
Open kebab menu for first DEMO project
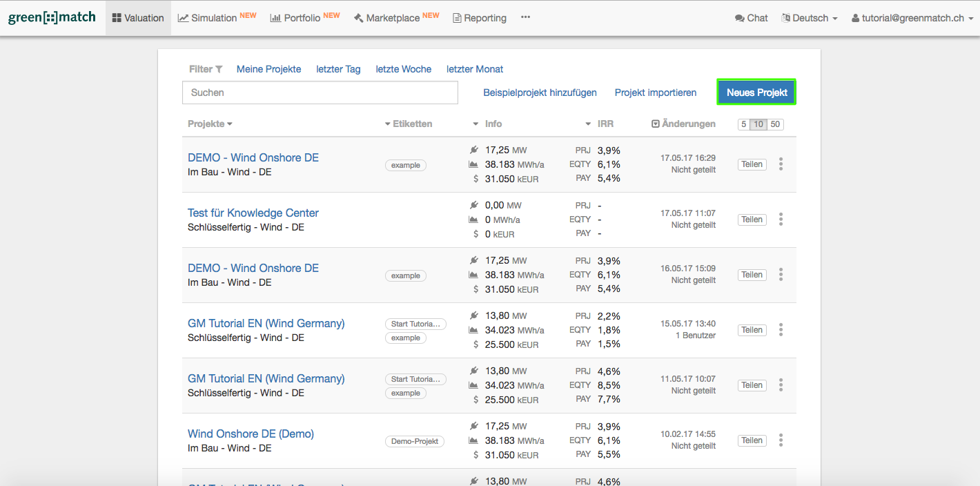781,164
